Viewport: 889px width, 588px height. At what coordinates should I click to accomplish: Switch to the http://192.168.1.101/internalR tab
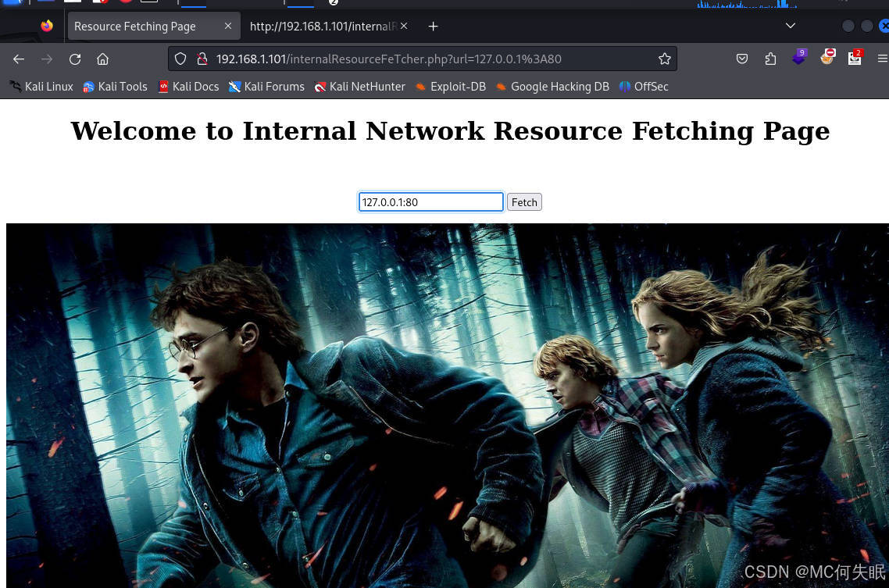click(329, 27)
